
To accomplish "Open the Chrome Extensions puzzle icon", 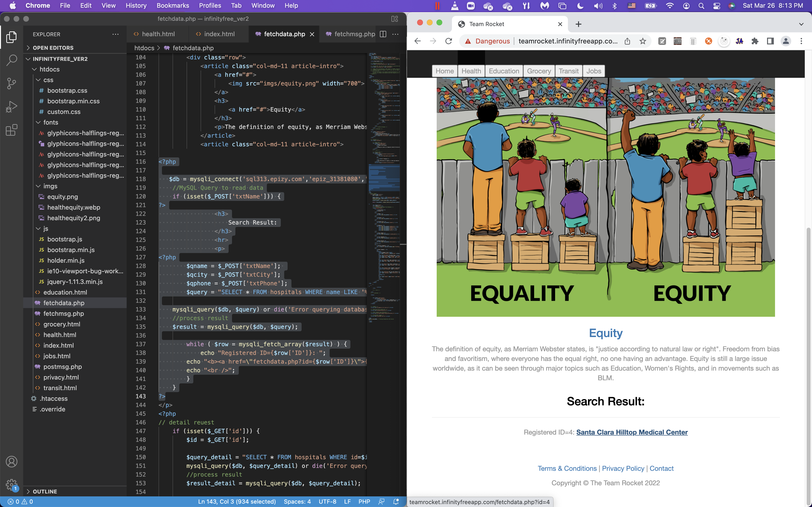I will [755, 41].
